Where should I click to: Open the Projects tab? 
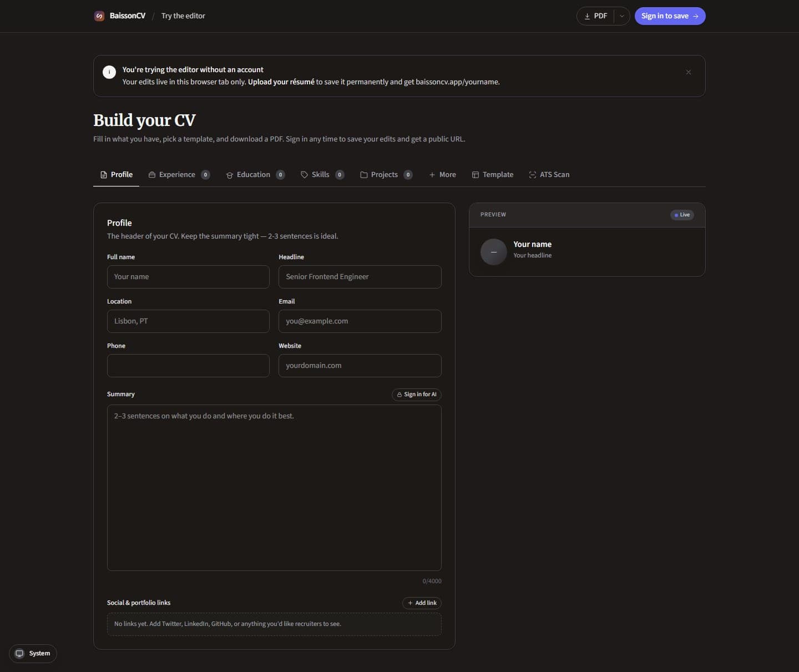point(386,175)
